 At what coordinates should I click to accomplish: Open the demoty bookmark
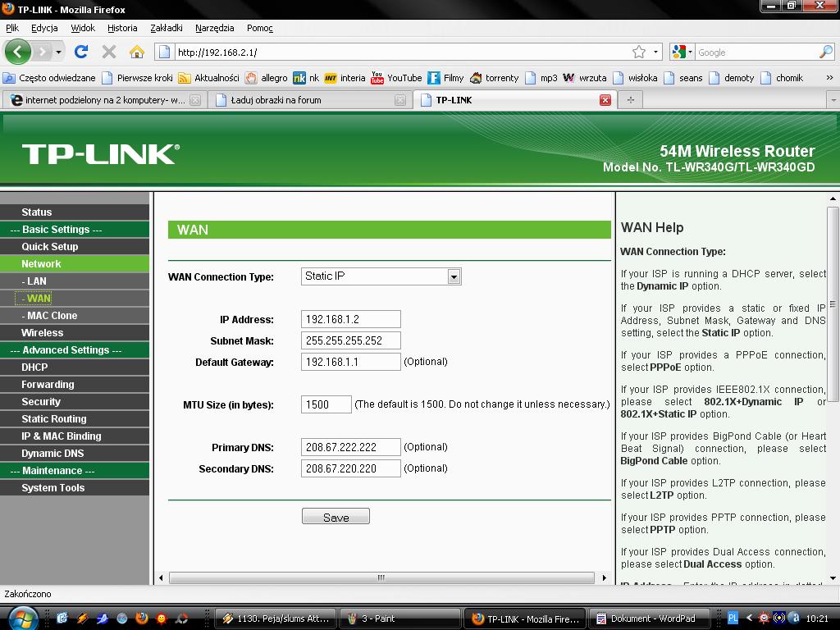point(731,78)
